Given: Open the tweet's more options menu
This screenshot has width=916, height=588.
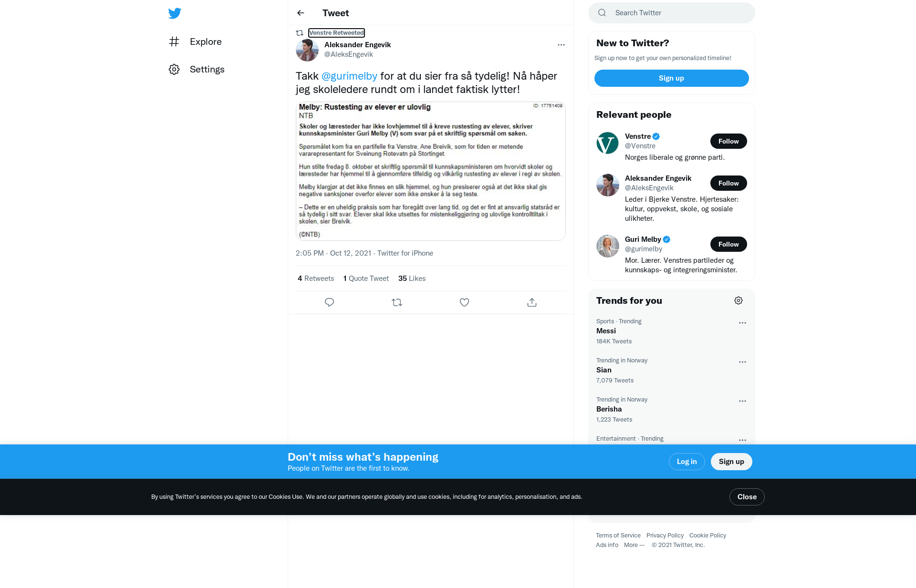Looking at the screenshot, I should click(561, 45).
